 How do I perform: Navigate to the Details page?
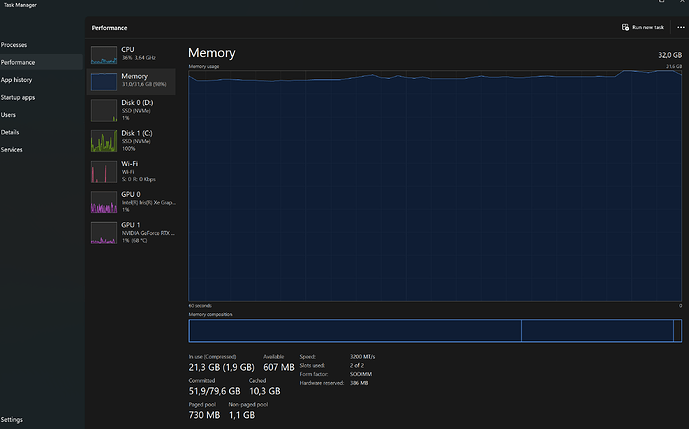(10, 132)
